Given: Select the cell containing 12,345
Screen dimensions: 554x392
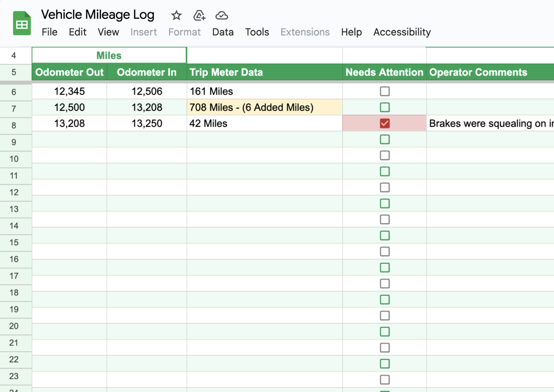Looking at the screenshot, I should coord(69,92).
